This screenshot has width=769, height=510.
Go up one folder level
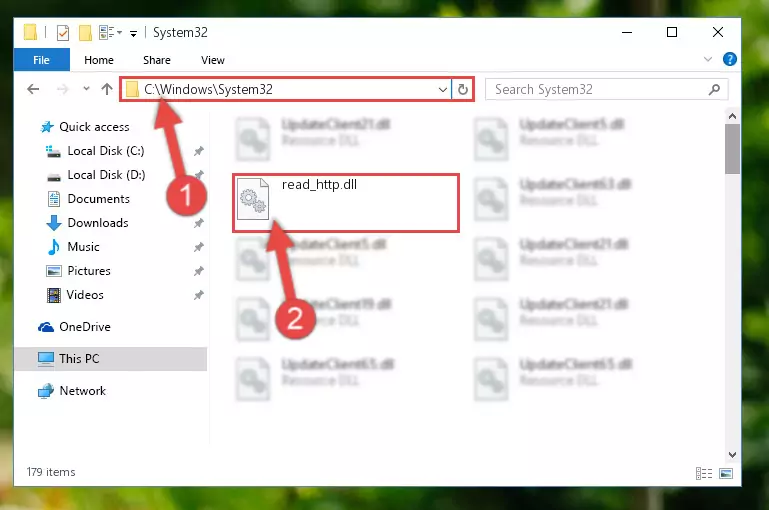pyautogui.click(x=106, y=89)
